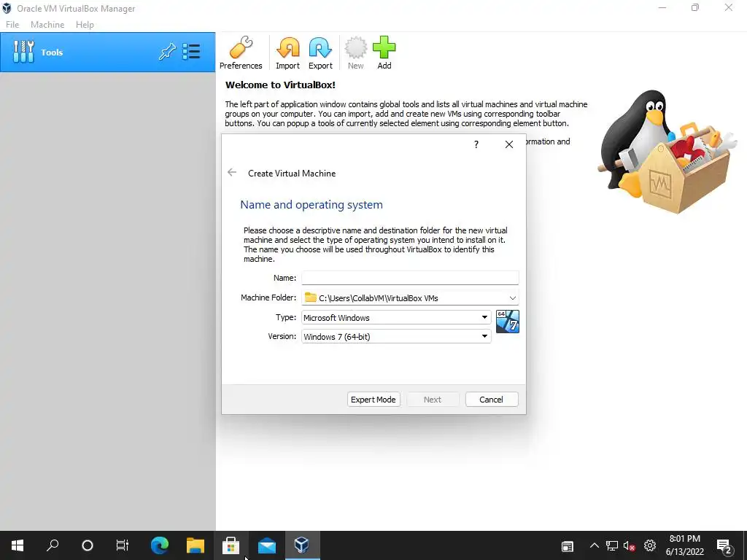Screen dimensions: 747x560
Task: Click the Windows 7 64-bit OS icon
Action: [508, 322]
